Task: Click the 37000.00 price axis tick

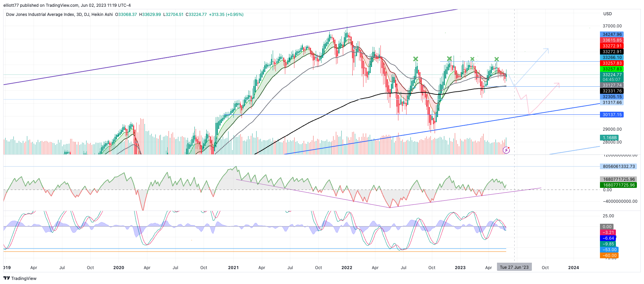Action: point(612,26)
